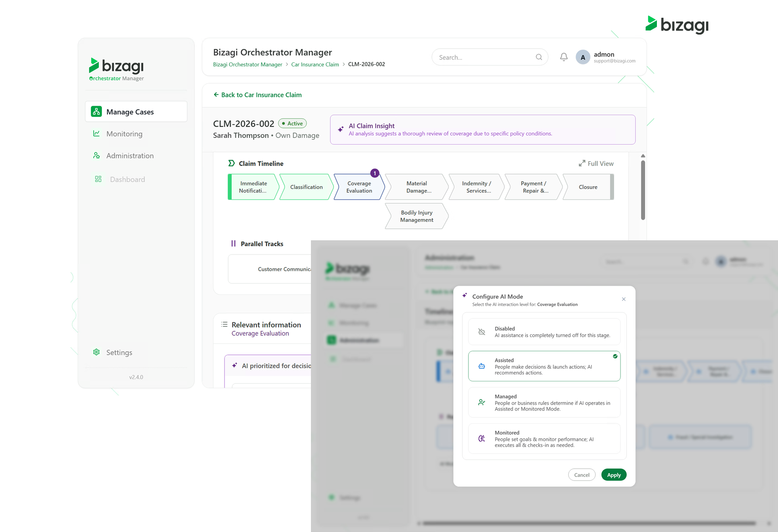Open Full View of timeline
Viewport: 778px width, 532px height.
(596, 163)
